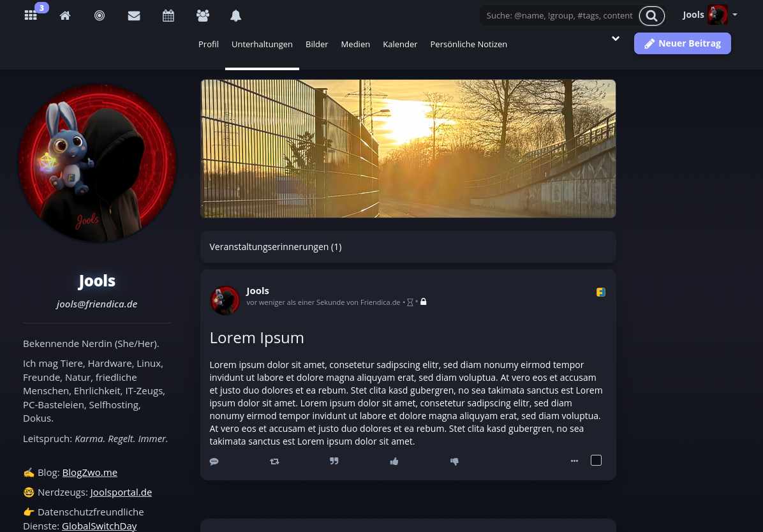The image size is (763, 532).
Task: Dislike the post with thumbs down
Action: pos(454,461)
